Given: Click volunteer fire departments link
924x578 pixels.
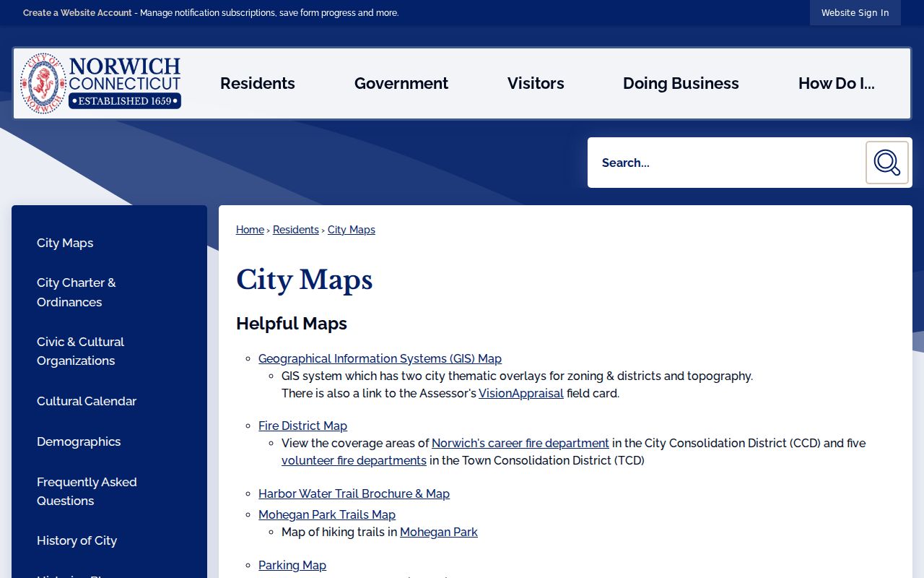Looking at the screenshot, I should pos(354,460).
